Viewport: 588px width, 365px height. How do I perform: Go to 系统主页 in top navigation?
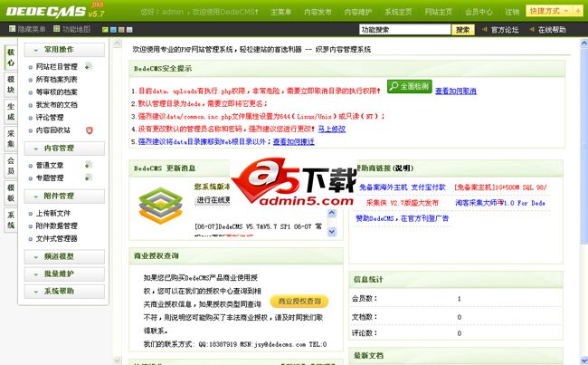tap(398, 12)
